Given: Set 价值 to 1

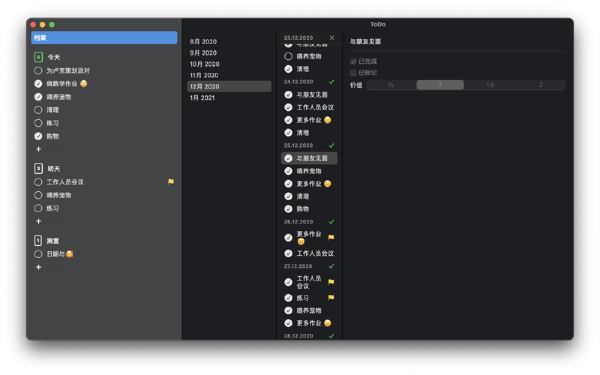Looking at the screenshot, I should 440,85.
